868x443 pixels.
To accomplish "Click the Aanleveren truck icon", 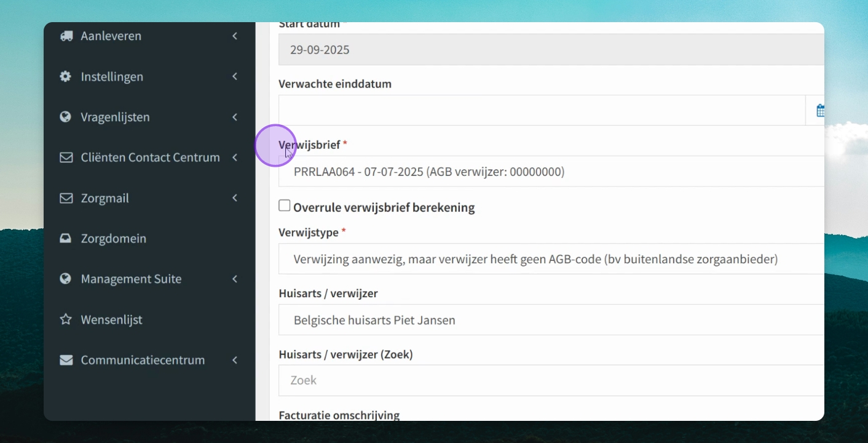I will click(x=66, y=36).
